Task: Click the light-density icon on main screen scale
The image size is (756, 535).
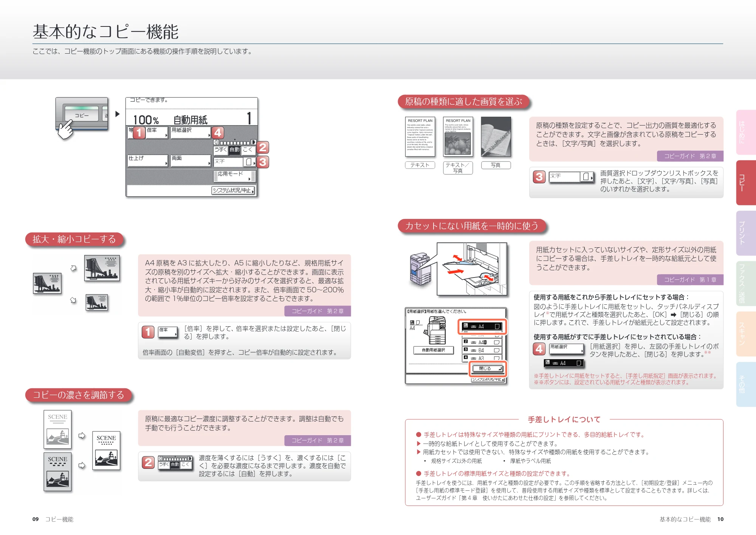Action: point(216,143)
